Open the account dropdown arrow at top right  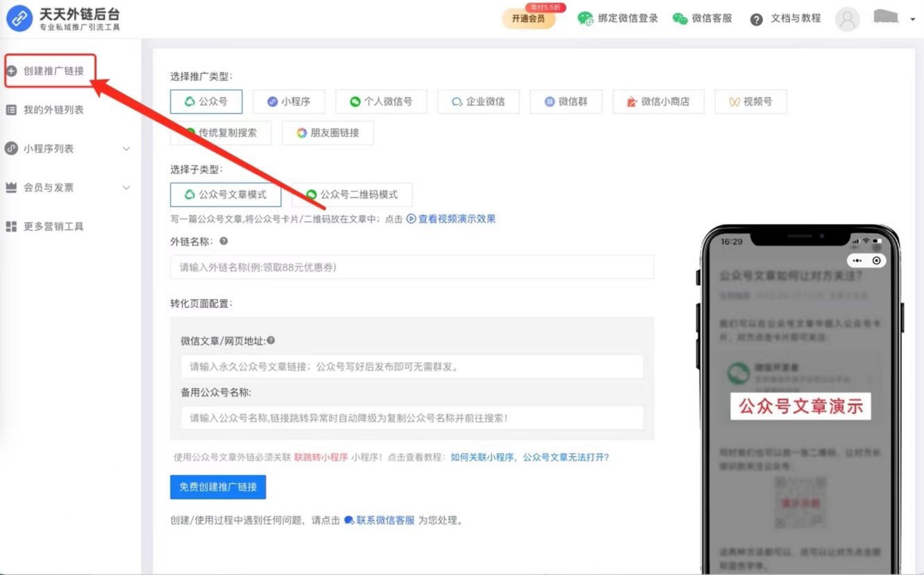(x=912, y=19)
